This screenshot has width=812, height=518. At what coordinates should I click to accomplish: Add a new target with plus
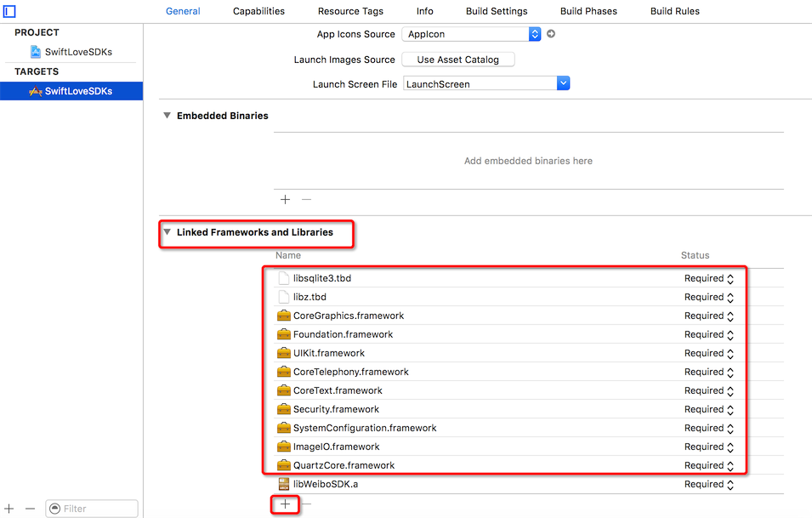click(x=9, y=509)
